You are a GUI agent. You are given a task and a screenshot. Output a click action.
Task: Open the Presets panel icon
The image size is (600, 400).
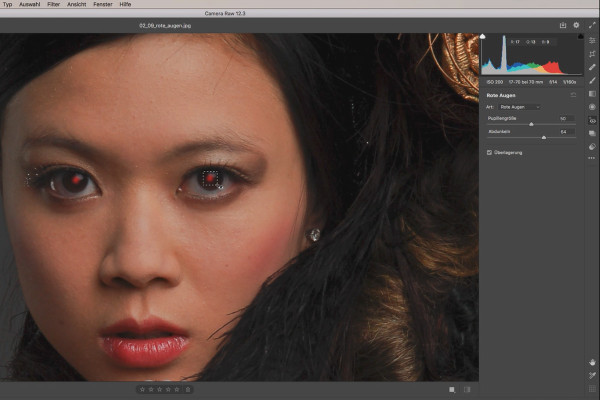pyautogui.click(x=592, y=147)
